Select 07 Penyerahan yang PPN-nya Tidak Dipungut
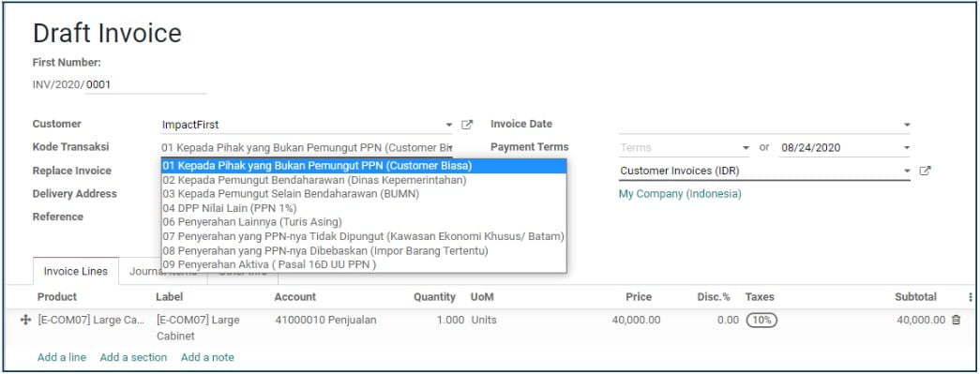 364,236
